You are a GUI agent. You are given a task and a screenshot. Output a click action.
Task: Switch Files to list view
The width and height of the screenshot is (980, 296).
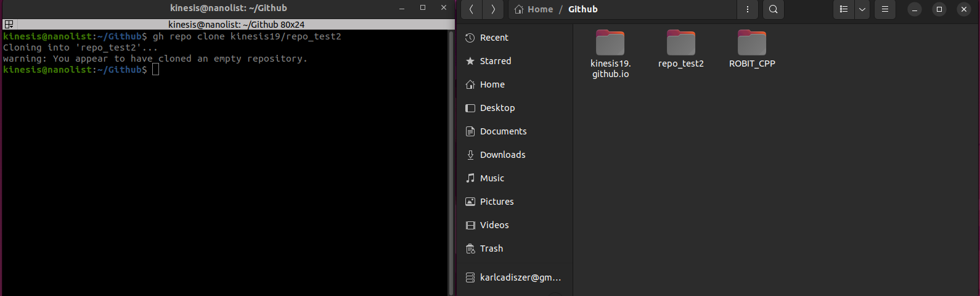click(844, 9)
